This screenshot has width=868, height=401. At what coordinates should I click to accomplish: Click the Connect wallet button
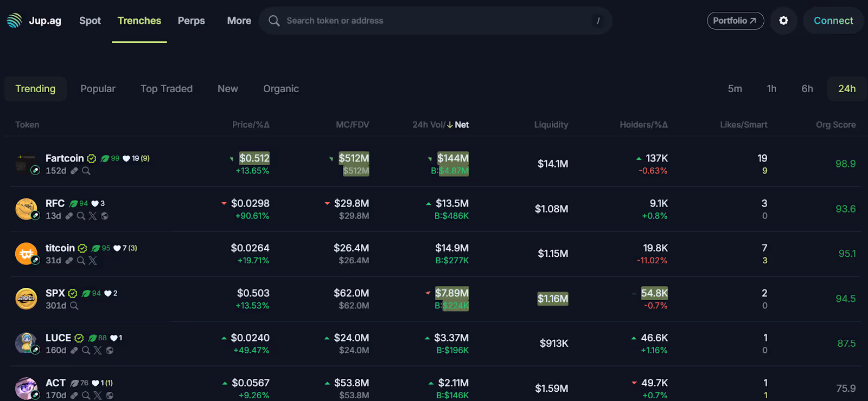coord(833,21)
